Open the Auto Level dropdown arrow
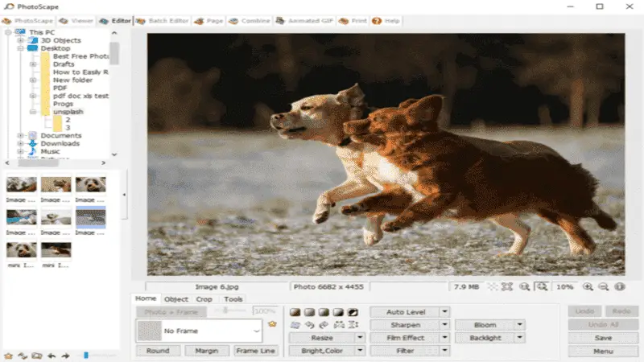 click(444, 312)
